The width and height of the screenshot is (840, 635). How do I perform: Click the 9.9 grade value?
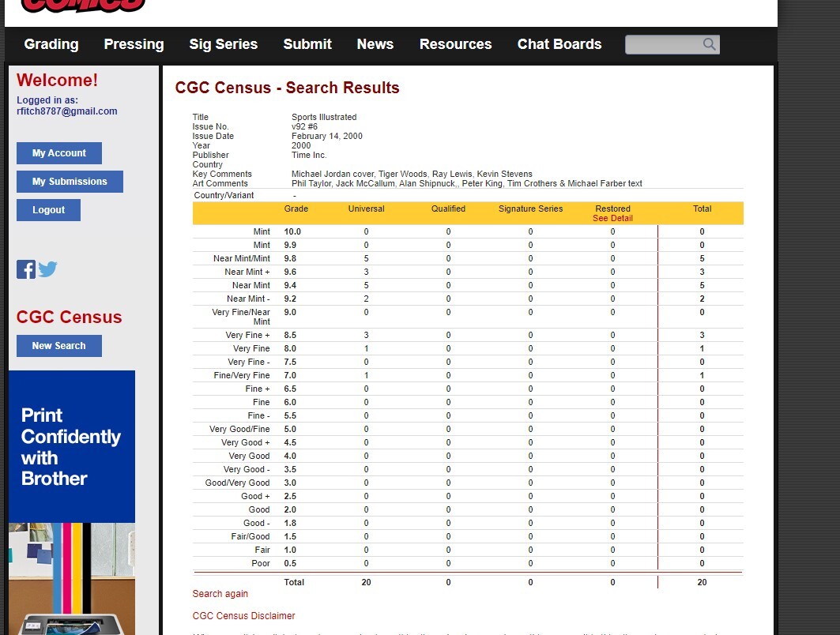(290, 245)
